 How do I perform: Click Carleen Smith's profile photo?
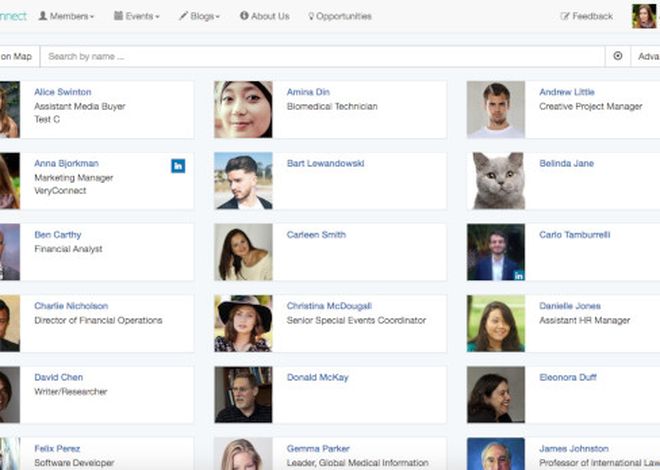[x=243, y=252]
